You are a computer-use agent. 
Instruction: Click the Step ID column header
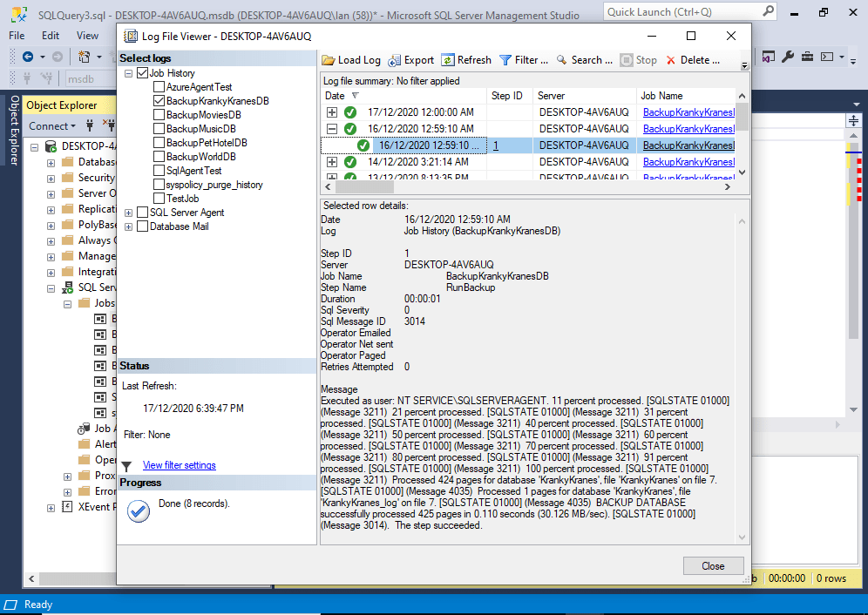click(509, 96)
